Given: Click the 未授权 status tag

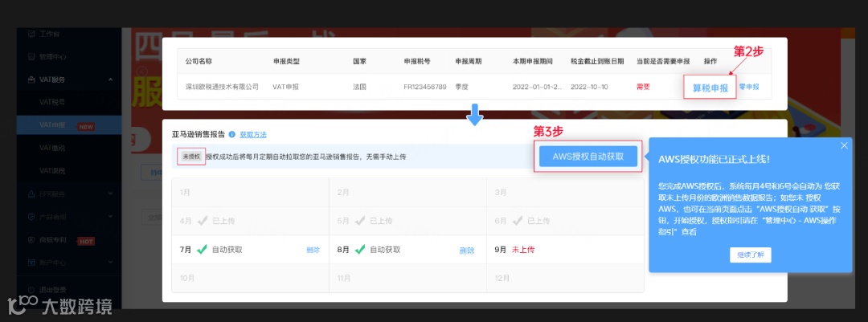Looking at the screenshot, I should (191, 157).
